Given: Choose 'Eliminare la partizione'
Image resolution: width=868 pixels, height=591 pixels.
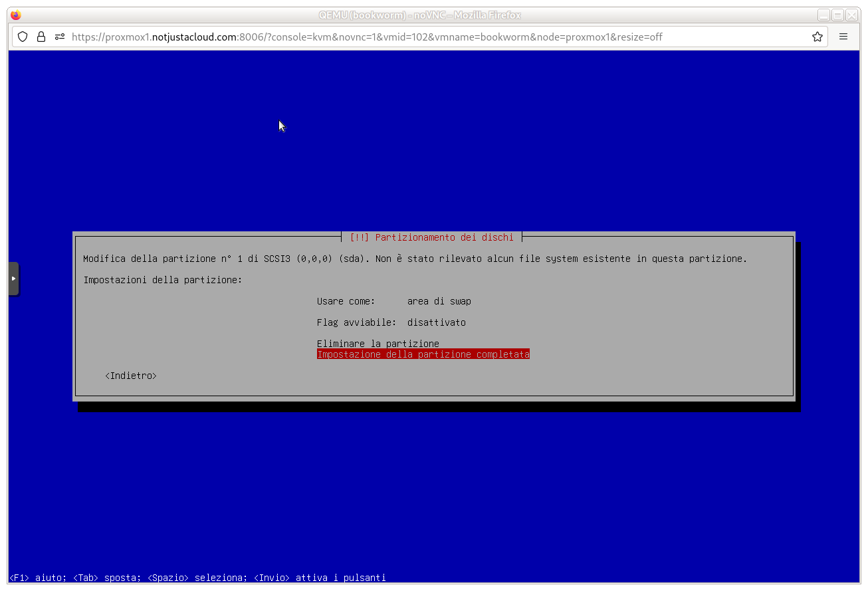Looking at the screenshot, I should [378, 344].
